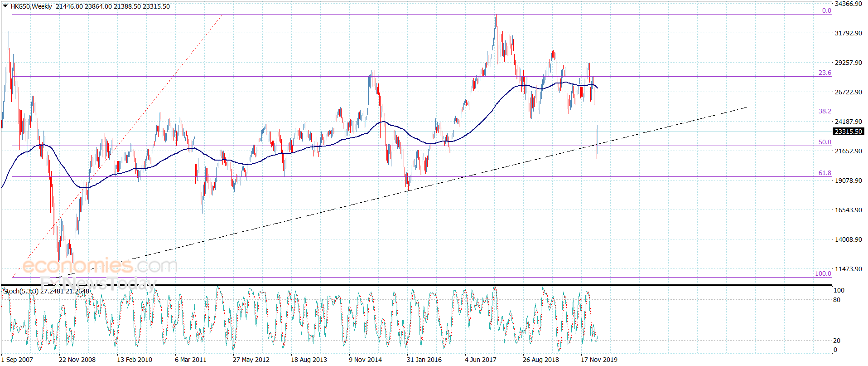Click the 1 Sep 2007 date label

pos(17,360)
